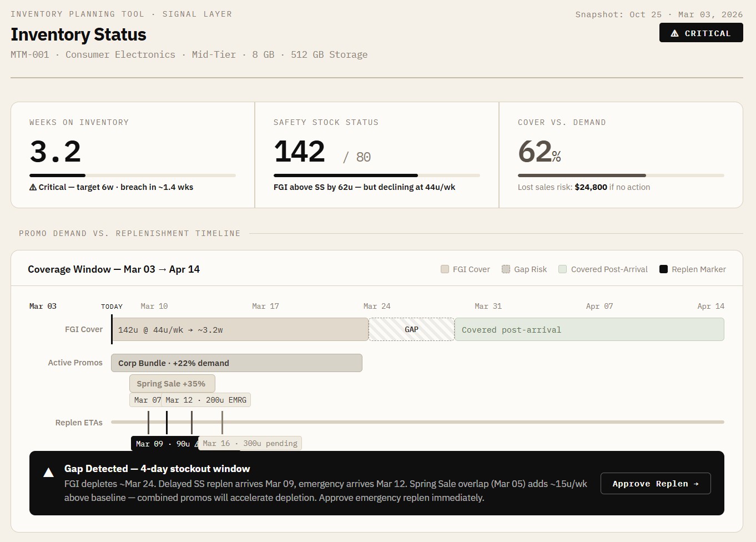Select the '142u @ 44u/wk' FGI cover bar

(240, 329)
